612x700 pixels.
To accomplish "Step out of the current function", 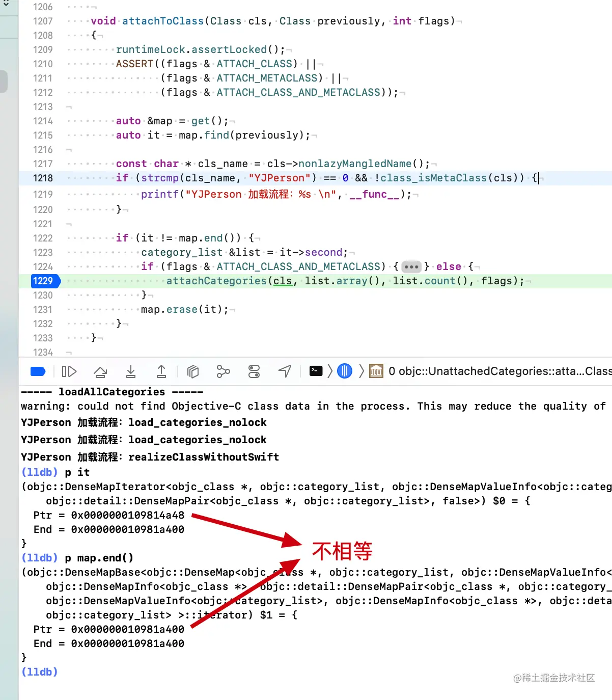I will pos(161,371).
